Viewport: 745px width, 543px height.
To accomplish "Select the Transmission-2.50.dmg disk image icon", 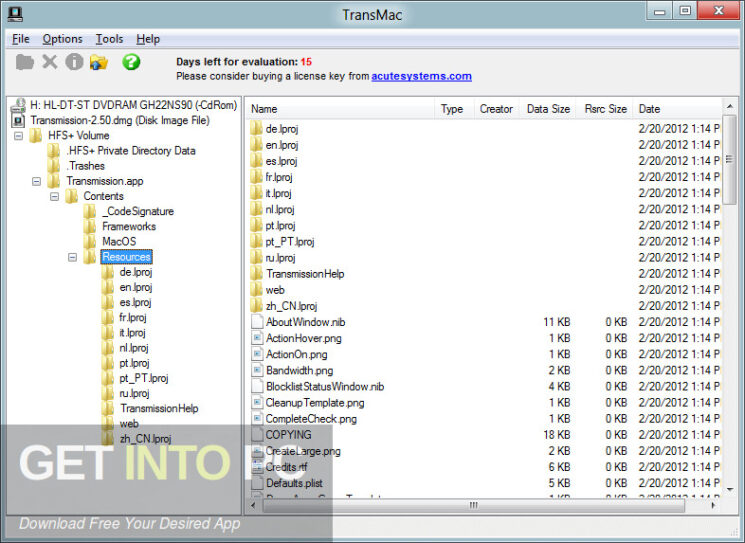I will click(18, 120).
